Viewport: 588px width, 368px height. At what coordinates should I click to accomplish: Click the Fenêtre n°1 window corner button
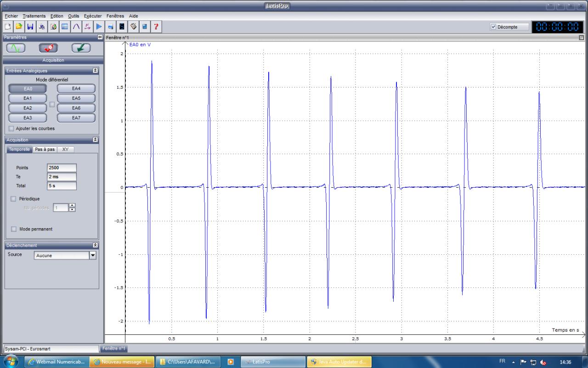[582, 38]
